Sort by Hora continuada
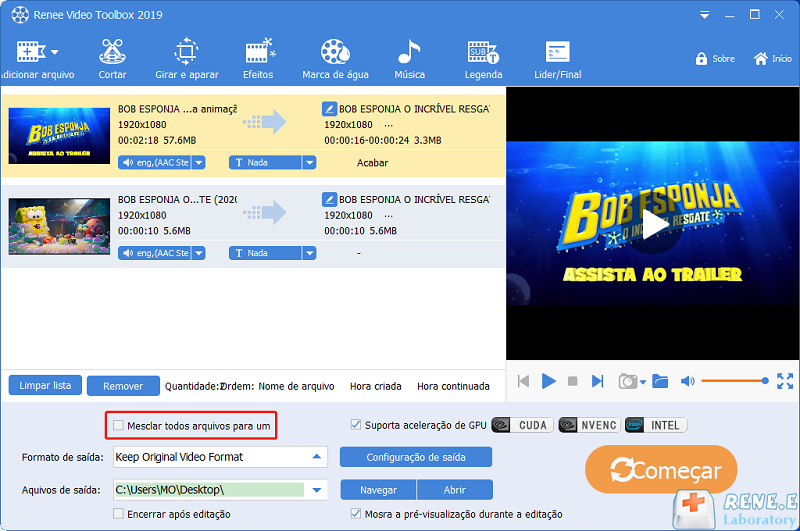 click(453, 386)
